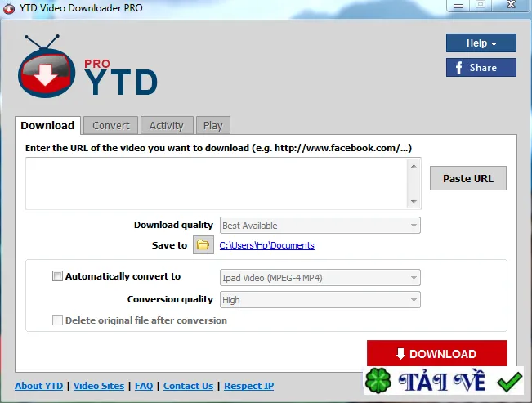532x403 pixels.
Task: Open the Ipad Video format dropdown
Action: point(320,278)
